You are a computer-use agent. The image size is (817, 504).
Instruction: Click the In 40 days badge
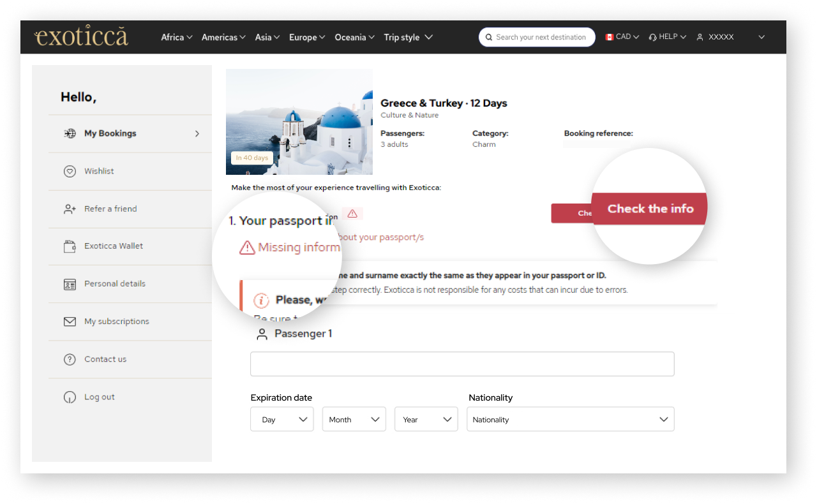(x=252, y=158)
